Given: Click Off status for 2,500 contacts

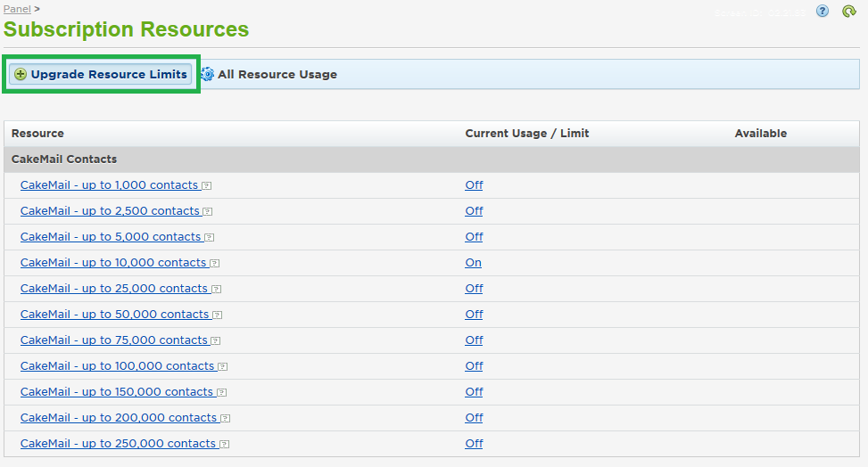Looking at the screenshot, I should tap(474, 211).
